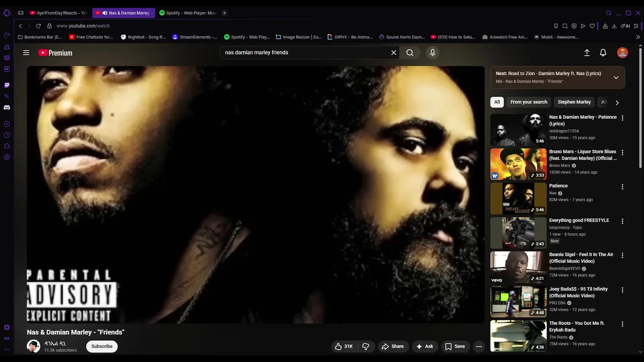
Task: Like the video showing 31K
Action: (344, 346)
